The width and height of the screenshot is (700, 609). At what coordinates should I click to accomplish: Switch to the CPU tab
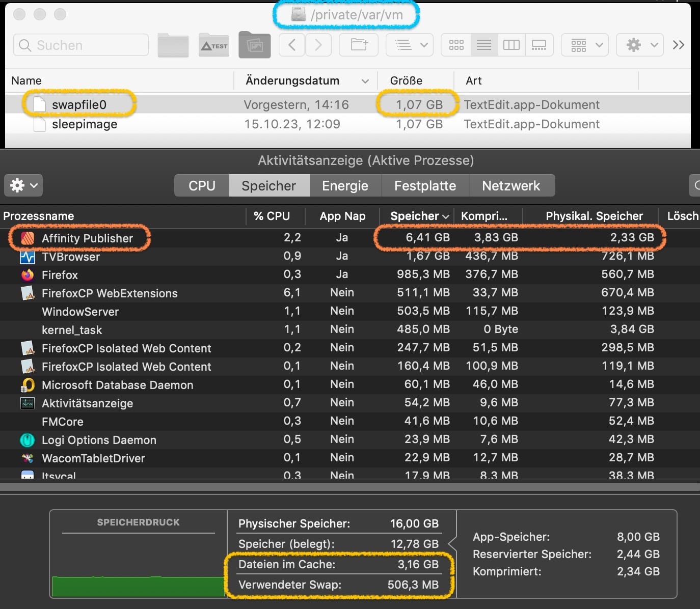click(x=202, y=186)
